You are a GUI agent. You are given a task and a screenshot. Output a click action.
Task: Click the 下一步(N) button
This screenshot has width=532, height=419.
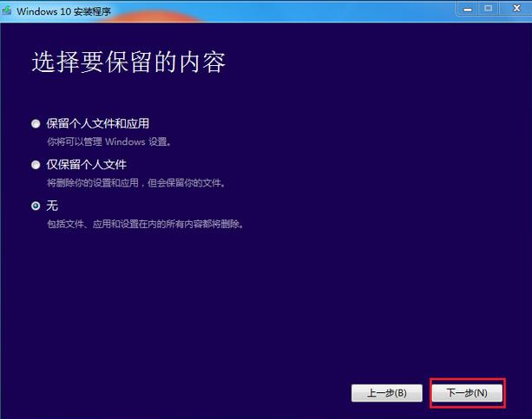(x=467, y=393)
